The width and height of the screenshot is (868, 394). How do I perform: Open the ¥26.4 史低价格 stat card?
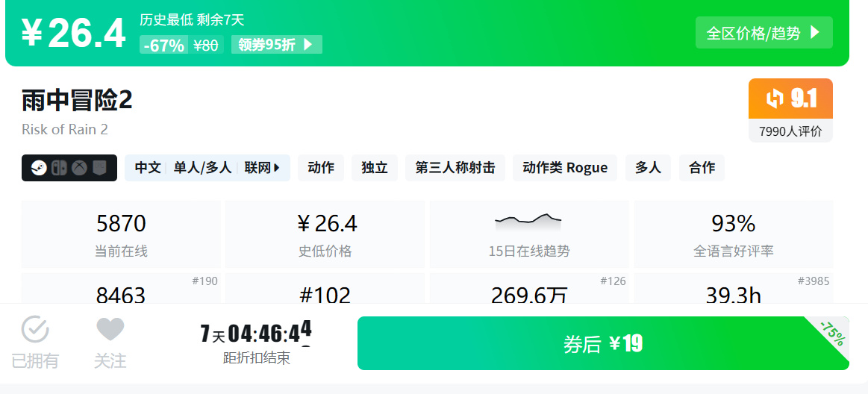[325, 234]
